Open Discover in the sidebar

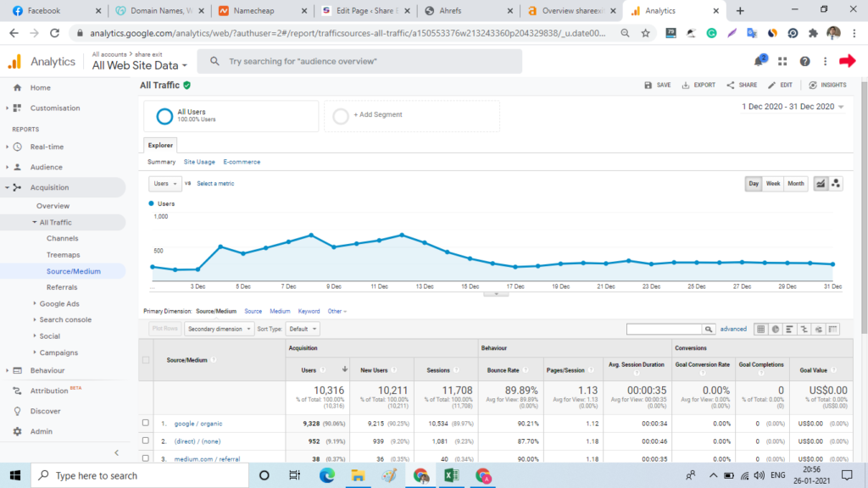45,411
